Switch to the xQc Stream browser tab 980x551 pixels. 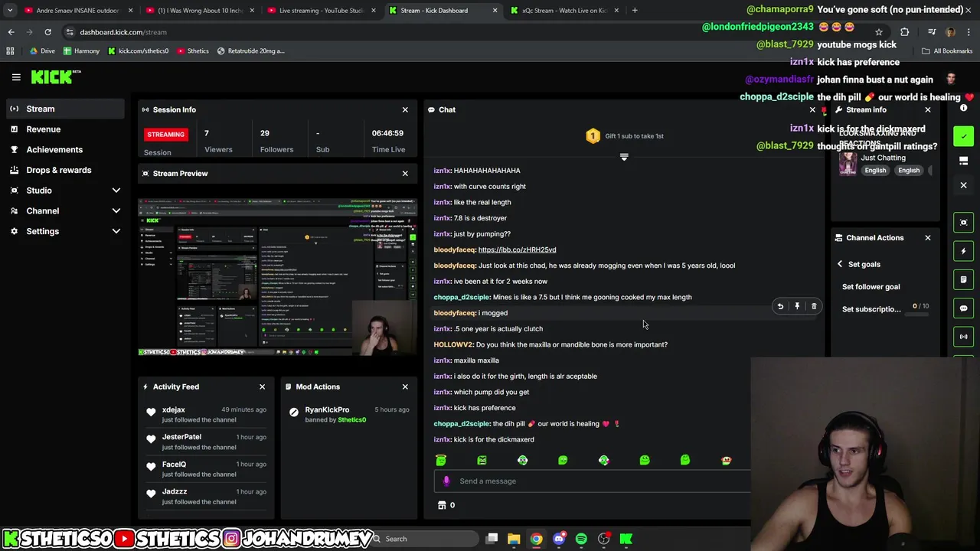(565, 11)
